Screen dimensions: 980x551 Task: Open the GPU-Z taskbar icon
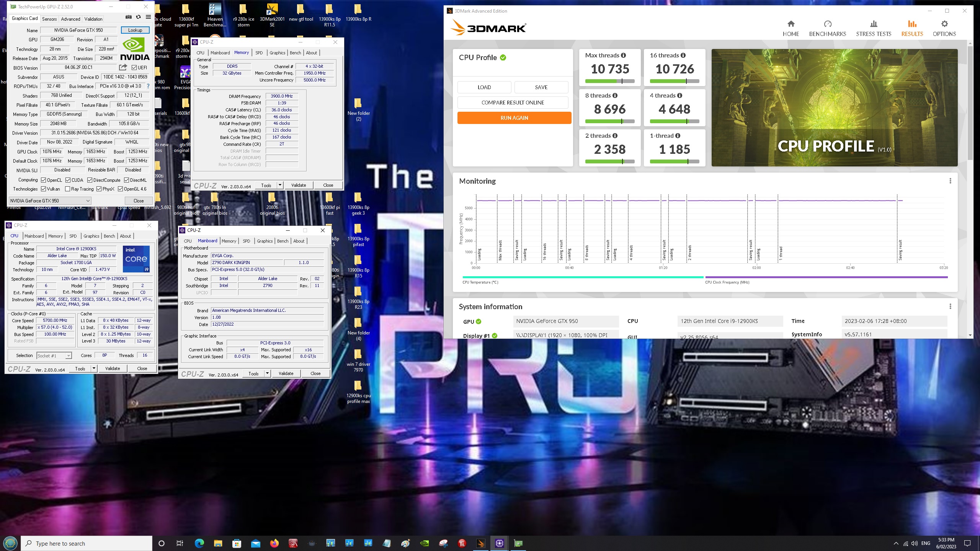click(x=518, y=543)
